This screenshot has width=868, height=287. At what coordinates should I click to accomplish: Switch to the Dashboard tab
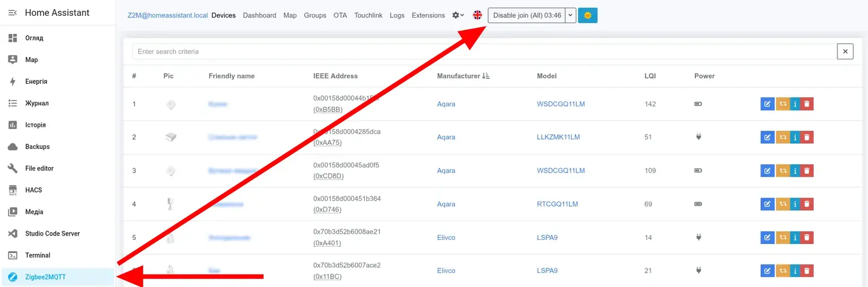click(x=259, y=15)
